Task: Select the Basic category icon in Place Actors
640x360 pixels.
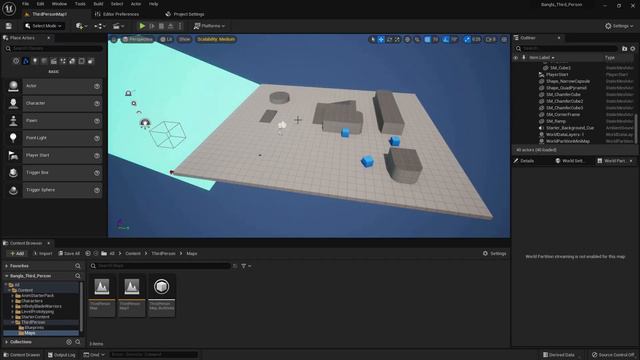Action: click(26, 61)
